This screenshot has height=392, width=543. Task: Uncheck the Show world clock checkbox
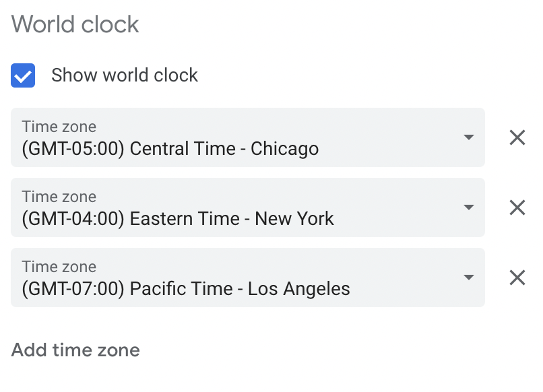(x=23, y=75)
